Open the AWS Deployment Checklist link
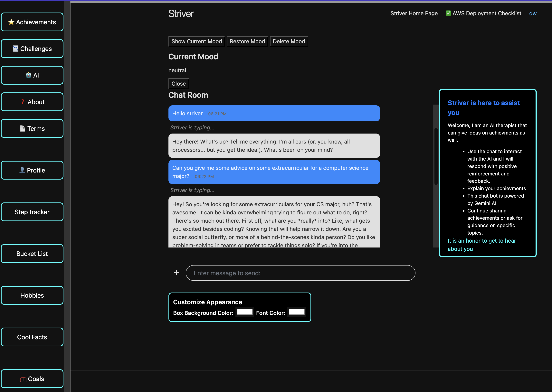The width and height of the screenshot is (552, 392). click(483, 14)
